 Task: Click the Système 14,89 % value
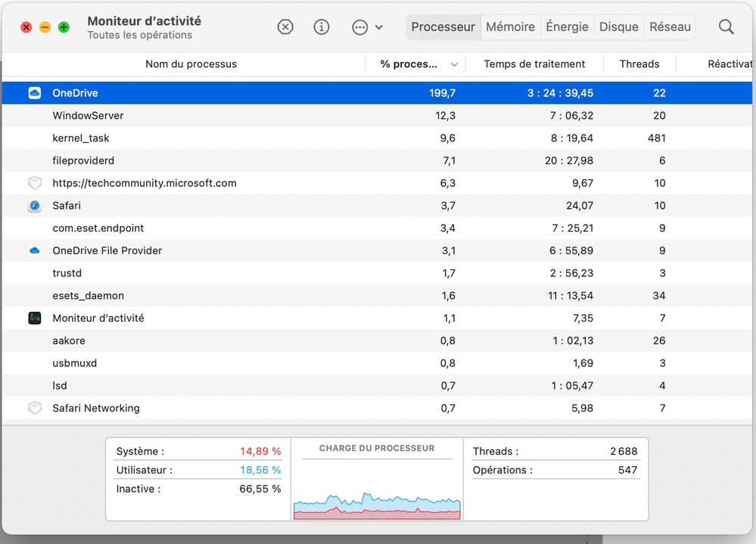pos(260,452)
